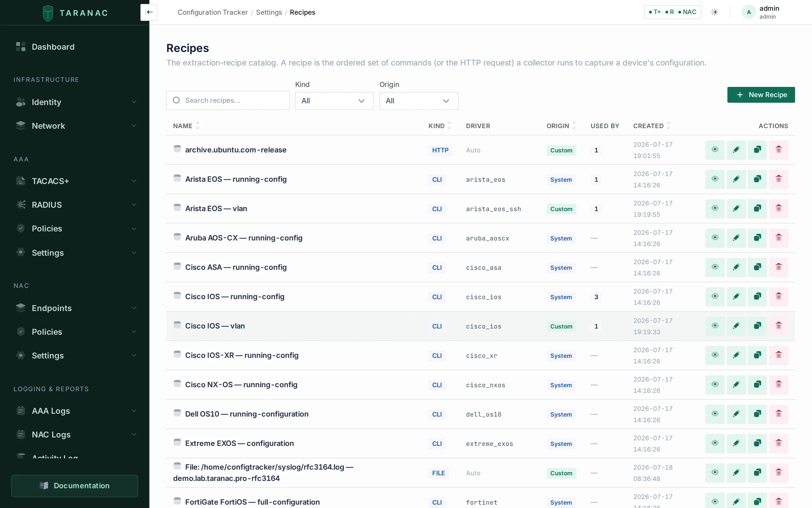
Task: Duplicate the Cisco IOS-XR recipe
Action: click(757, 356)
